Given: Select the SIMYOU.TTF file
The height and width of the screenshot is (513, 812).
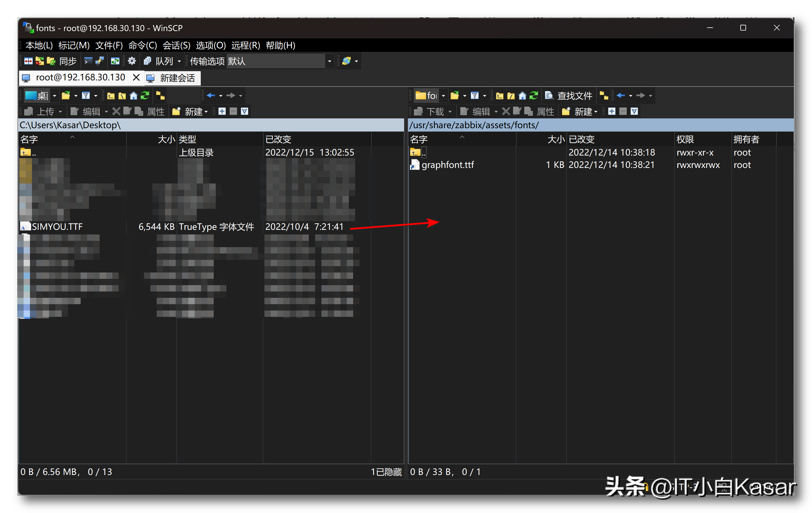Looking at the screenshot, I should (x=57, y=227).
